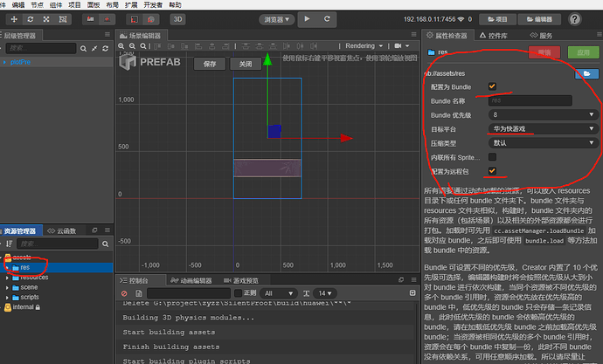Open the 目标平台 dropdown
Screen dimensions: 603x364
(544, 128)
